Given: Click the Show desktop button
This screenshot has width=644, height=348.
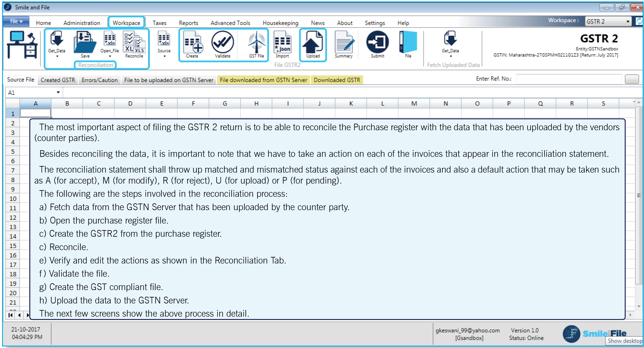Looking at the screenshot, I should pos(624,341).
